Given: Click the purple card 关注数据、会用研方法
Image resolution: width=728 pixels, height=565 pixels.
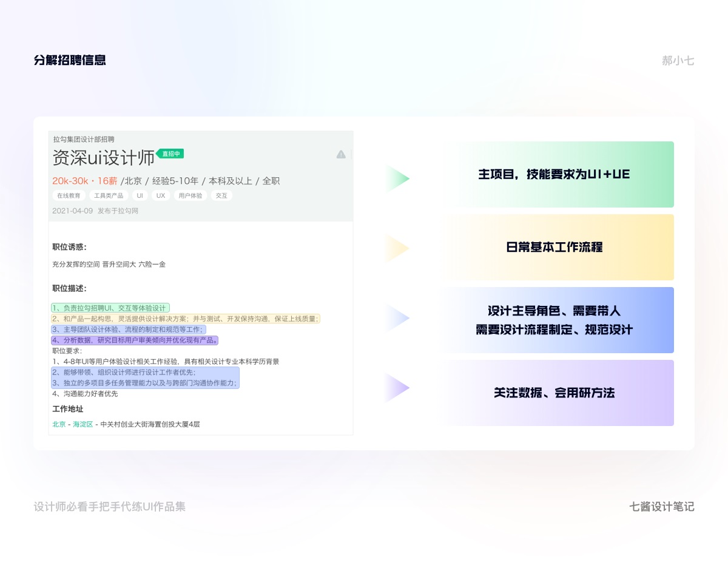Looking at the screenshot, I should [x=559, y=393].
